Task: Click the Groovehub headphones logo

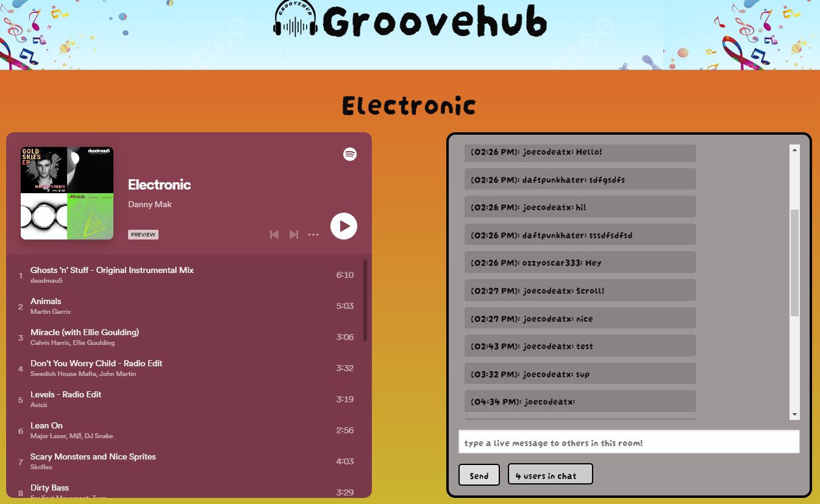Action: tap(296, 20)
